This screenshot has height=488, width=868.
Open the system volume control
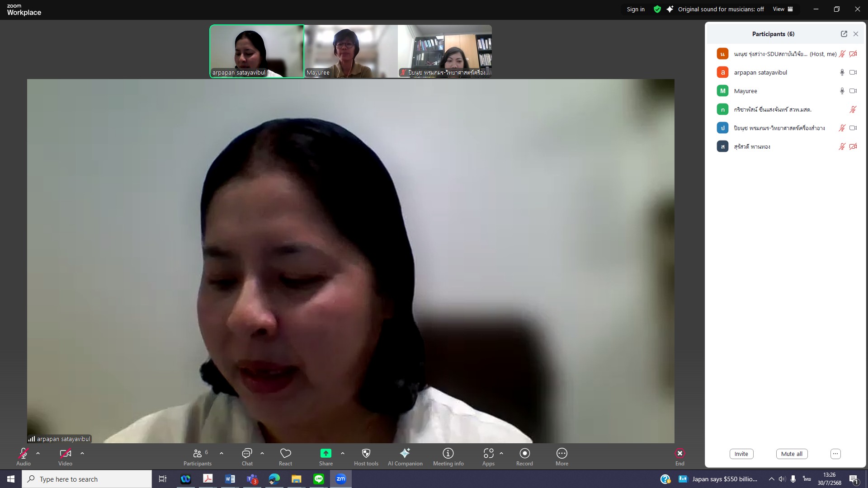coord(782,479)
